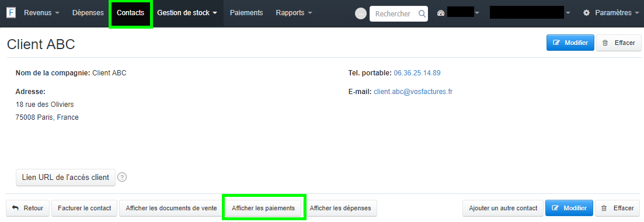The height and width of the screenshot is (222, 644).
Task: Click the F logo icon
Action: click(x=11, y=13)
